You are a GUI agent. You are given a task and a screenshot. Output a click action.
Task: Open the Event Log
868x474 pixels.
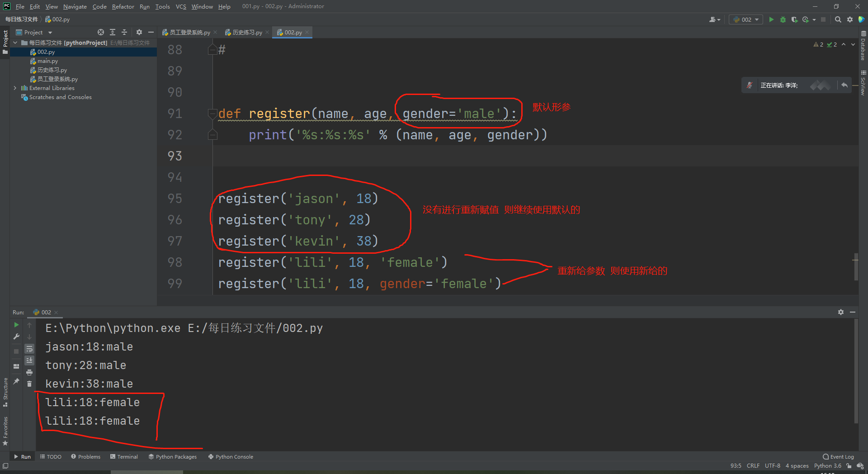838,457
